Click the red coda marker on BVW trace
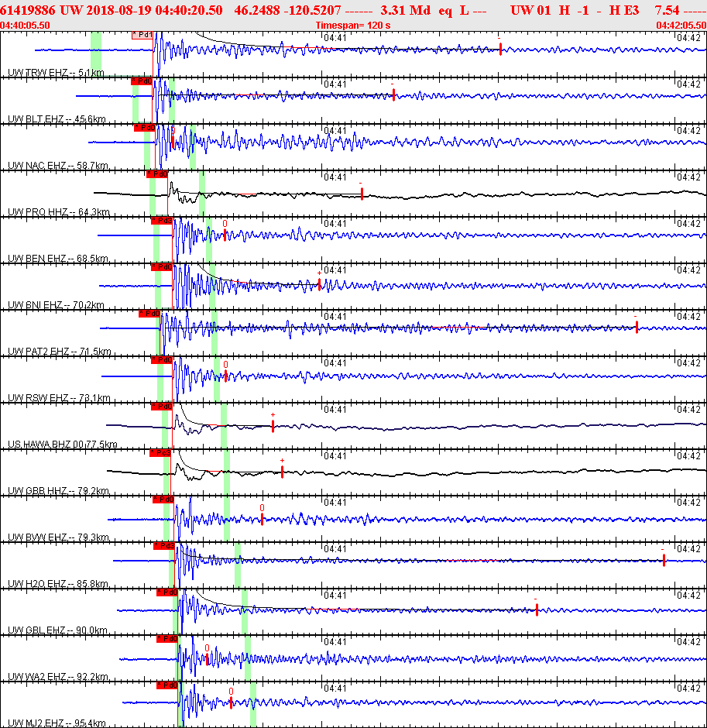The image size is (707, 728). click(x=263, y=519)
